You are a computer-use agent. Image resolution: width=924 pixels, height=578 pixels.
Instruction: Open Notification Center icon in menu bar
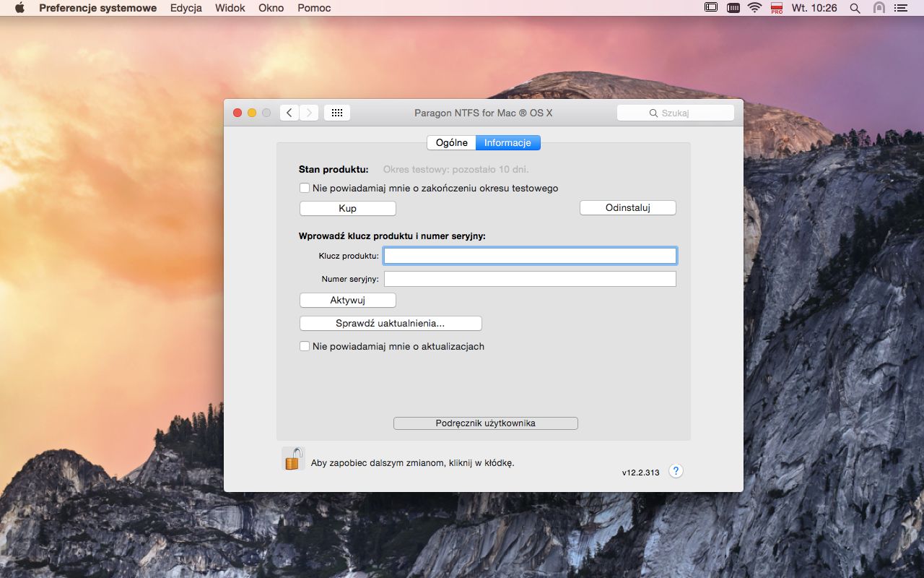click(900, 8)
